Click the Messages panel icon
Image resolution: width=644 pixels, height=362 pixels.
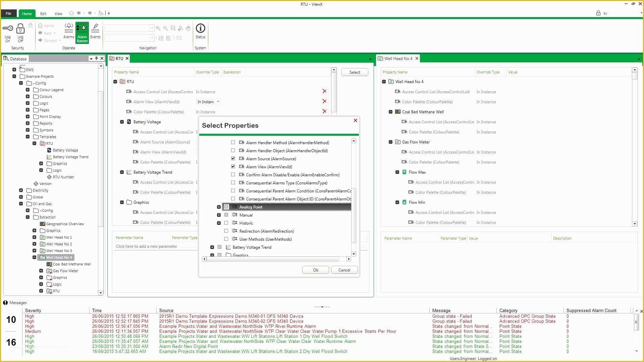tap(5, 303)
